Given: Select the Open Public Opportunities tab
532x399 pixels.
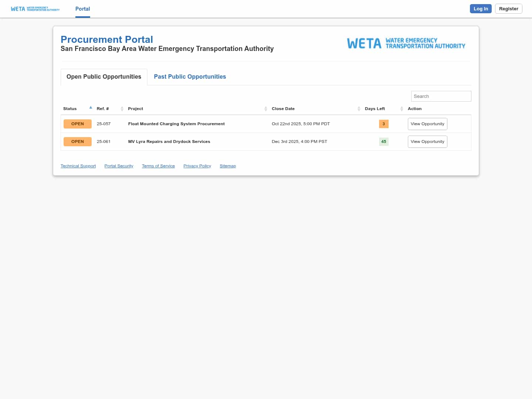Looking at the screenshot, I should (x=104, y=77).
